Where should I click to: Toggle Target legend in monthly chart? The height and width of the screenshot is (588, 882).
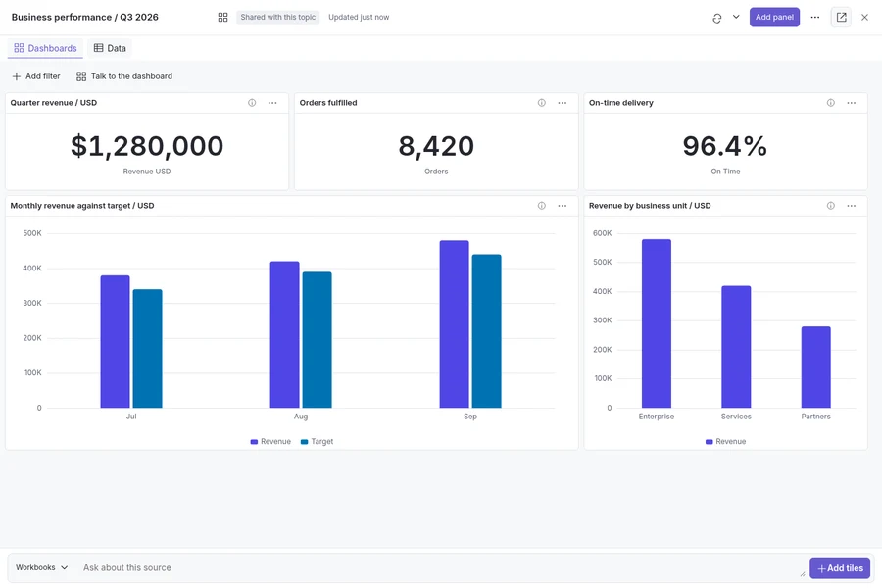[318, 442]
